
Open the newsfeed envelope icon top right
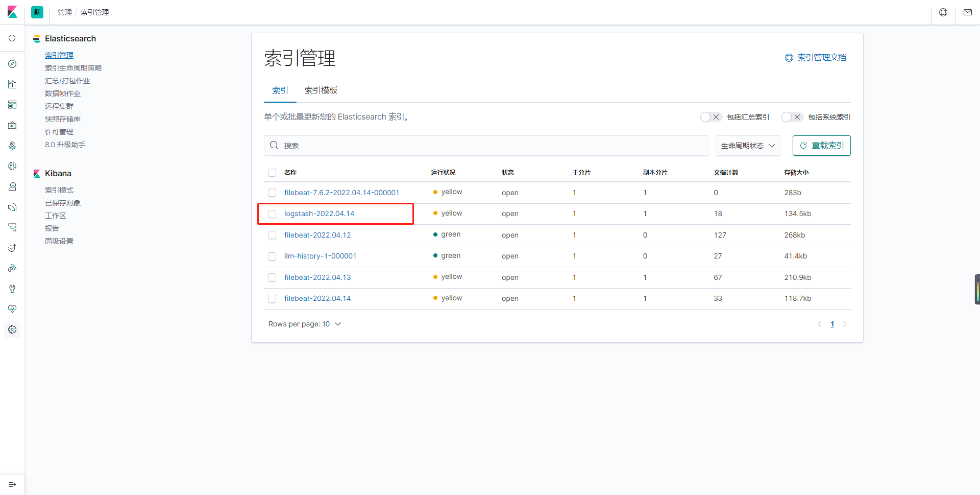pos(968,12)
